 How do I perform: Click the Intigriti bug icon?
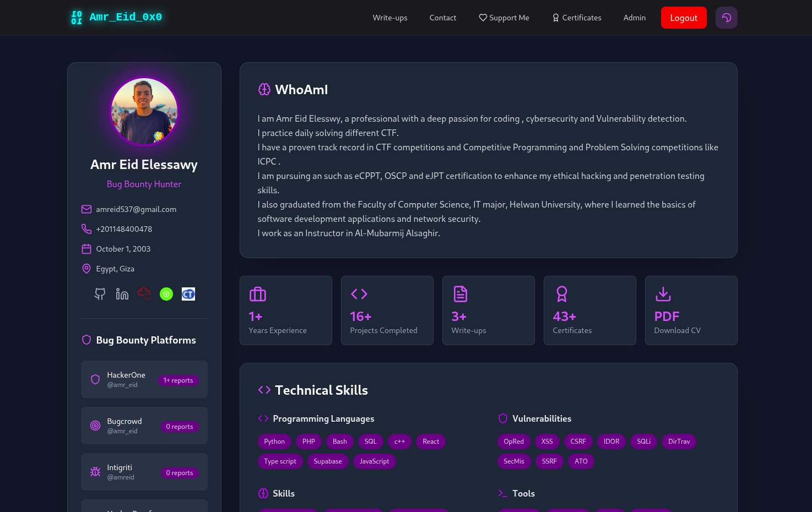tap(95, 472)
